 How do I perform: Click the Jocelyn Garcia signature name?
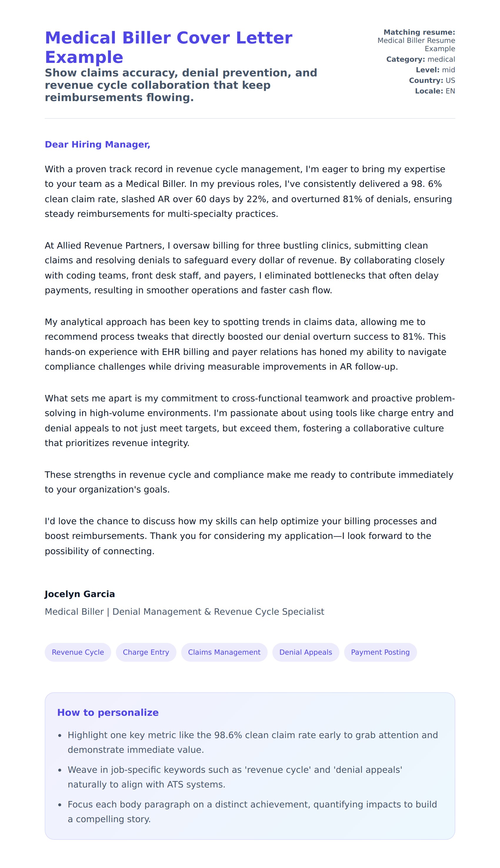click(x=80, y=594)
